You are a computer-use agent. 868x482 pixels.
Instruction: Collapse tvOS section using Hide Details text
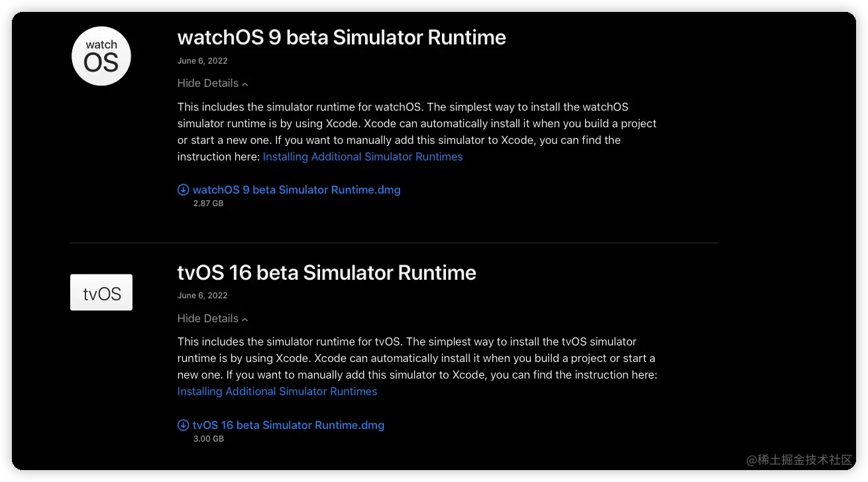click(x=207, y=319)
